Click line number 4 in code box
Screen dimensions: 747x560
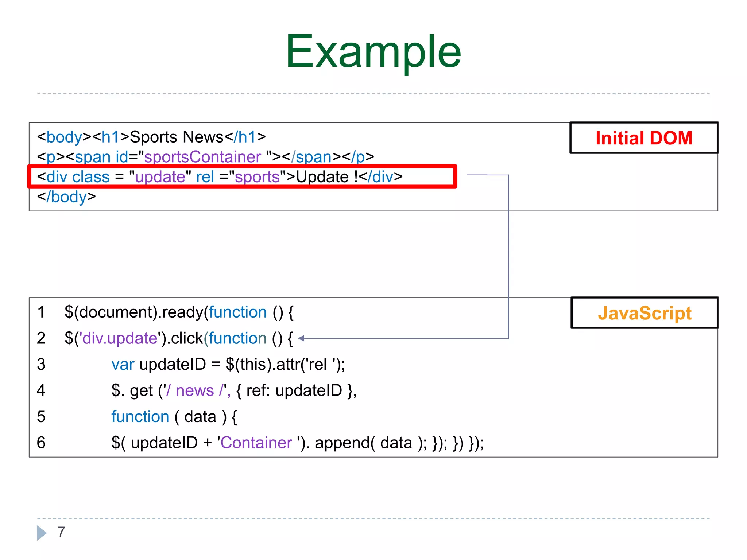tap(41, 390)
